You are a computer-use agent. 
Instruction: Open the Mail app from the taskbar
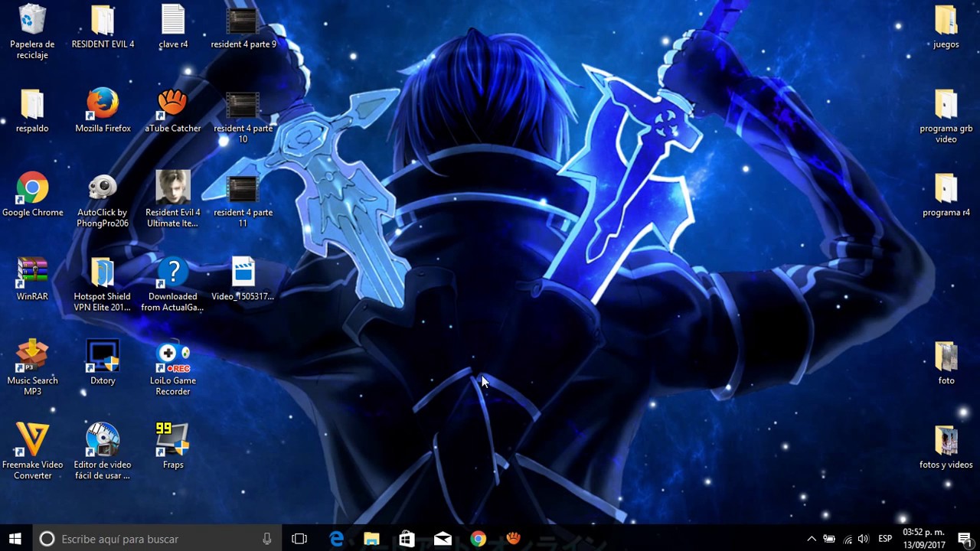tap(443, 539)
